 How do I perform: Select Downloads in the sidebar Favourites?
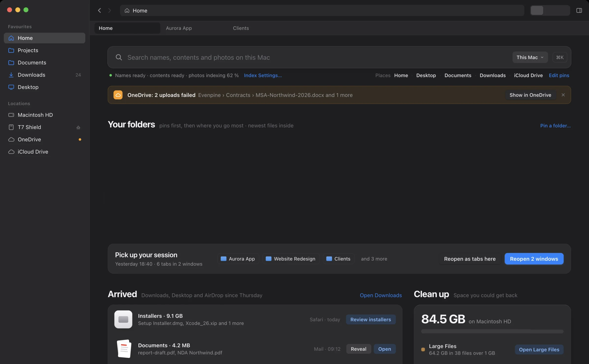click(44, 75)
